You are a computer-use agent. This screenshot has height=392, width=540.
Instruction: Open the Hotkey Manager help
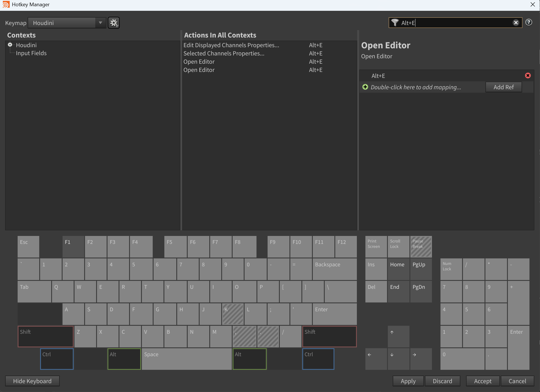(529, 22)
